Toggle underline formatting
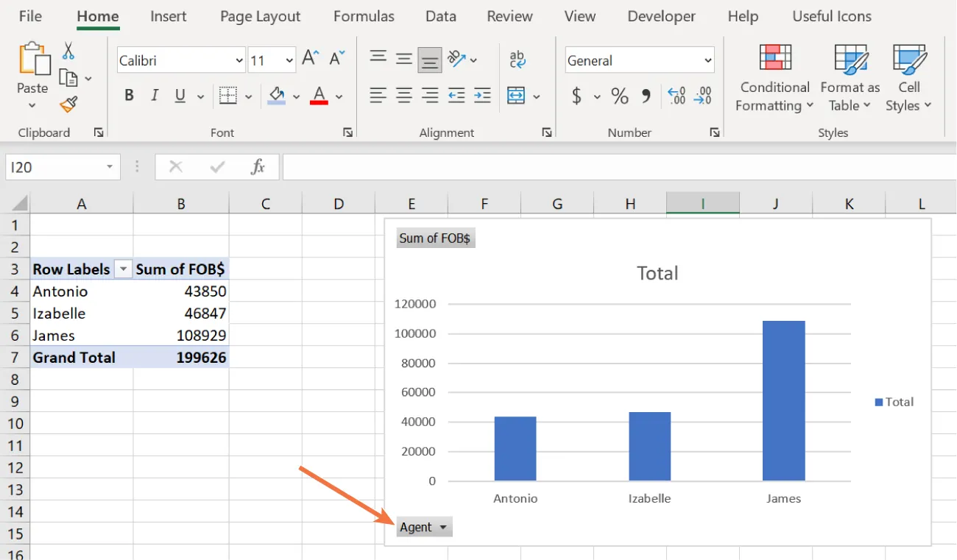957x560 pixels. (179, 95)
